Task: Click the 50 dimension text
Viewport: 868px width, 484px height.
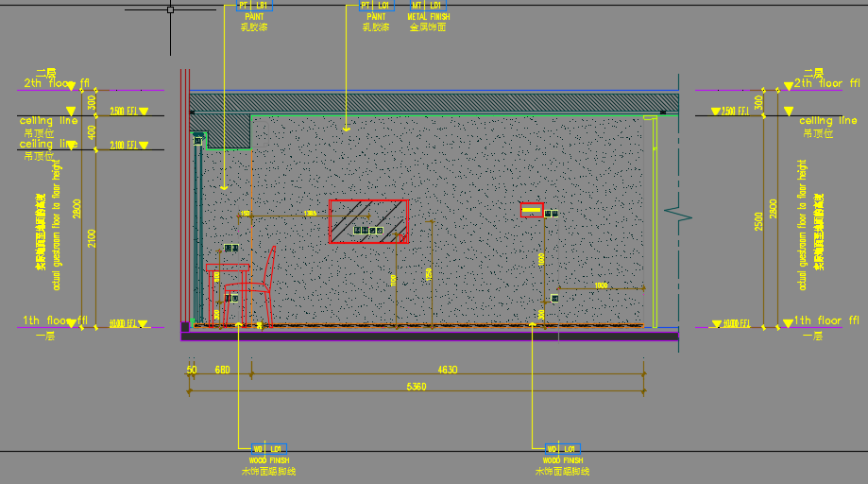Action: pyautogui.click(x=192, y=370)
